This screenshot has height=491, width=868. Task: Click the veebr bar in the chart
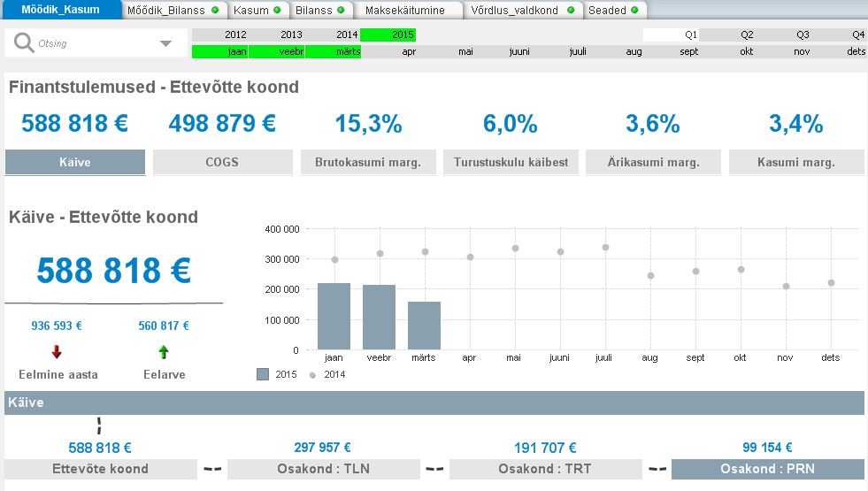(379, 317)
